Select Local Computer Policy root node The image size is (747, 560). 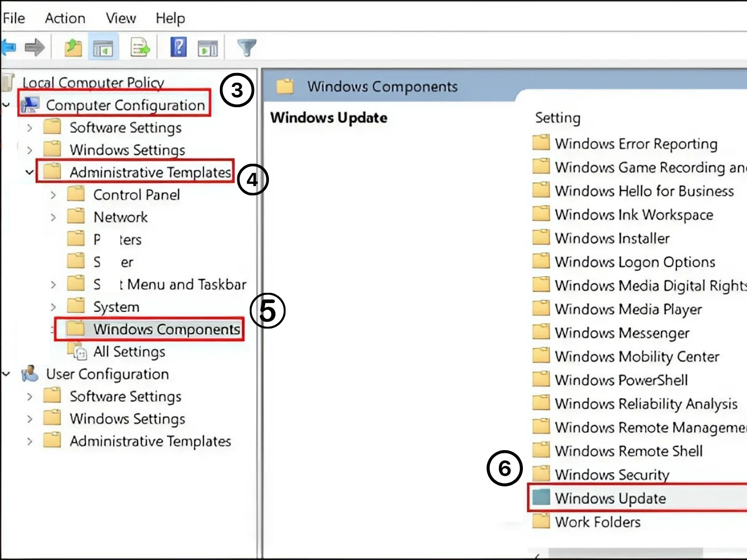tap(93, 82)
